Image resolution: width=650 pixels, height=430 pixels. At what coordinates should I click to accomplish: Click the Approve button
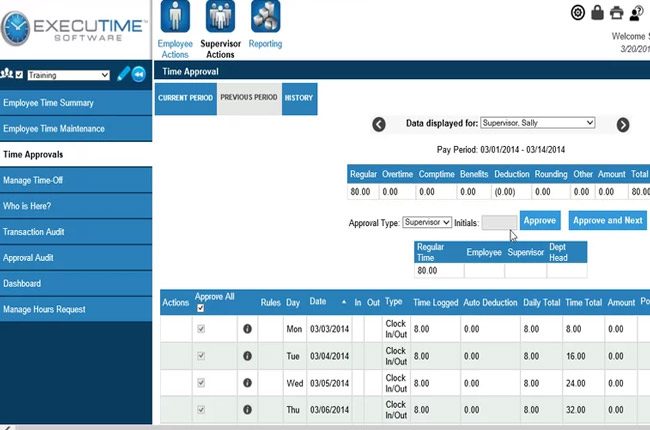(540, 220)
